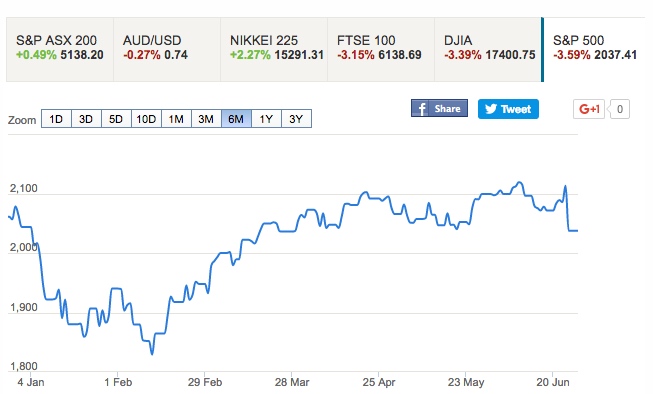Screen dimensions: 653x394
Task: Select the AUD/USD tab
Action: 167,50
